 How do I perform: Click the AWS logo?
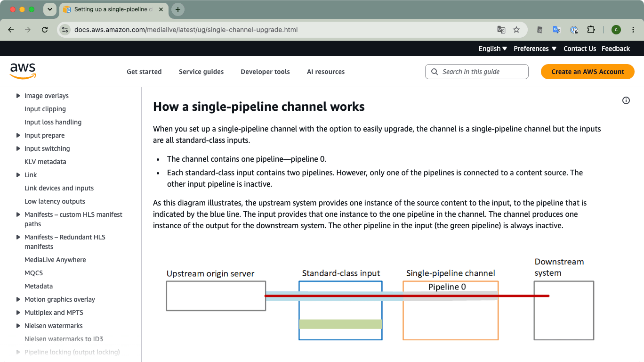point(23,71)
